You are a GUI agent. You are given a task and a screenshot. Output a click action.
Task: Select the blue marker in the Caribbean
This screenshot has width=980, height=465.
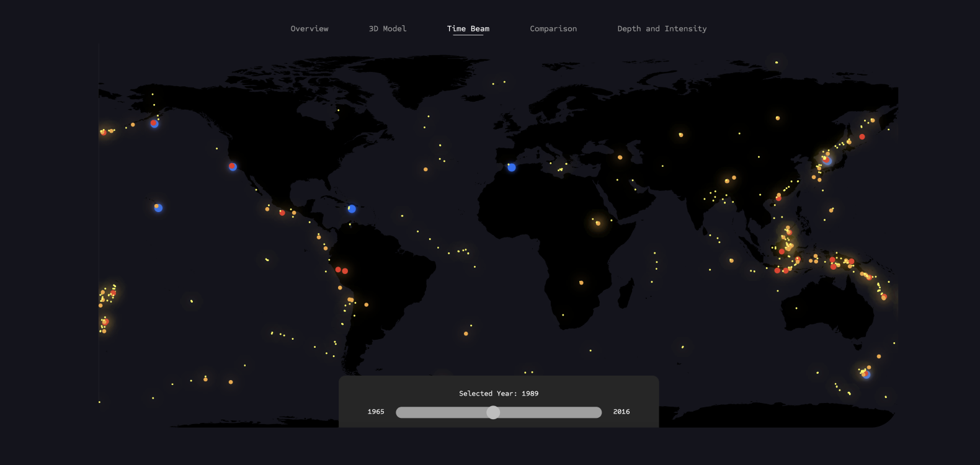[352, 209]
